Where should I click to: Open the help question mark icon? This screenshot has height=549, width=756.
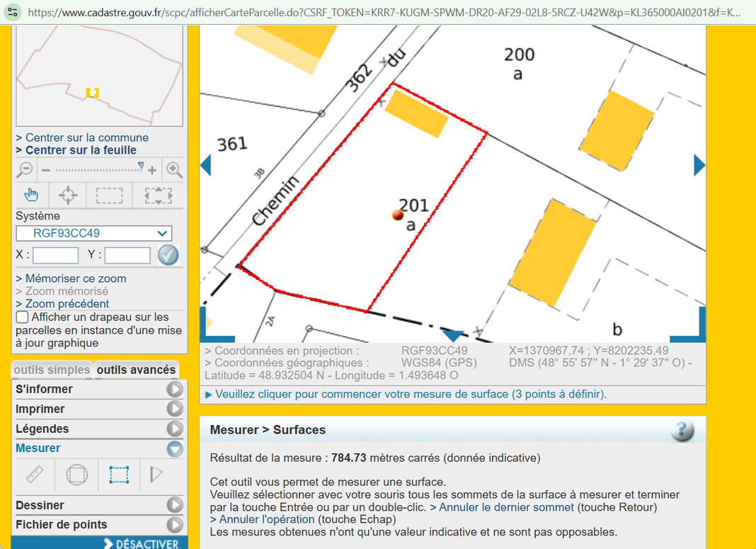[x=682, y=430]
